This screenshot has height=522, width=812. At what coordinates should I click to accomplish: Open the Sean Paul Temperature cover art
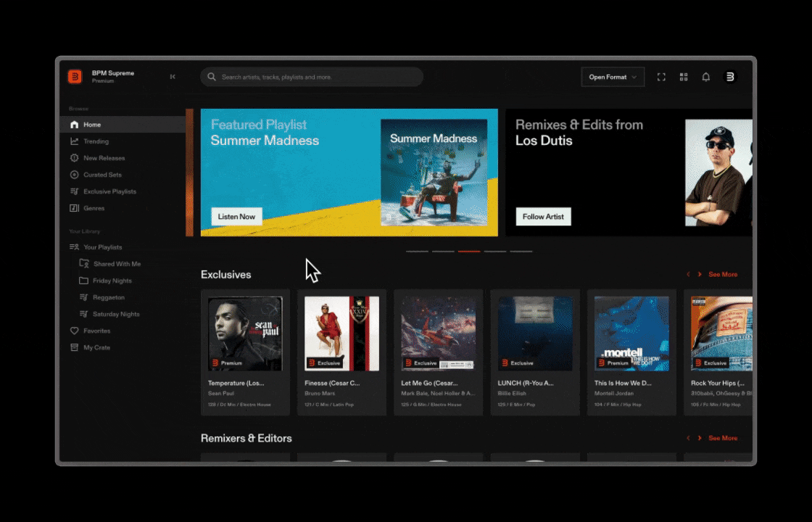[245, 333]
